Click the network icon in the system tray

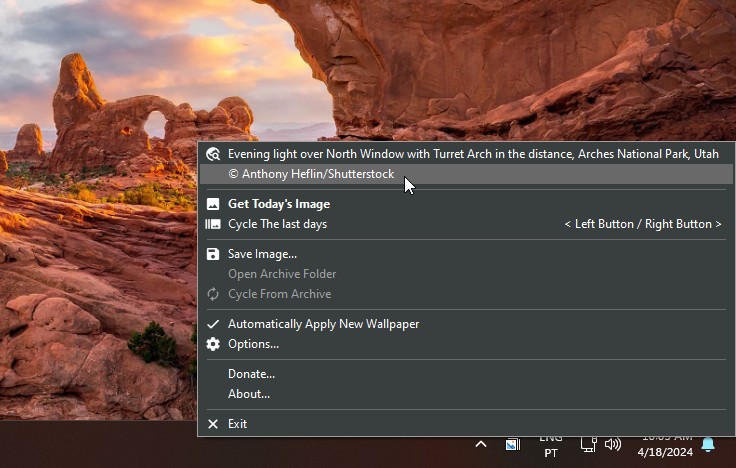point(588,444)
